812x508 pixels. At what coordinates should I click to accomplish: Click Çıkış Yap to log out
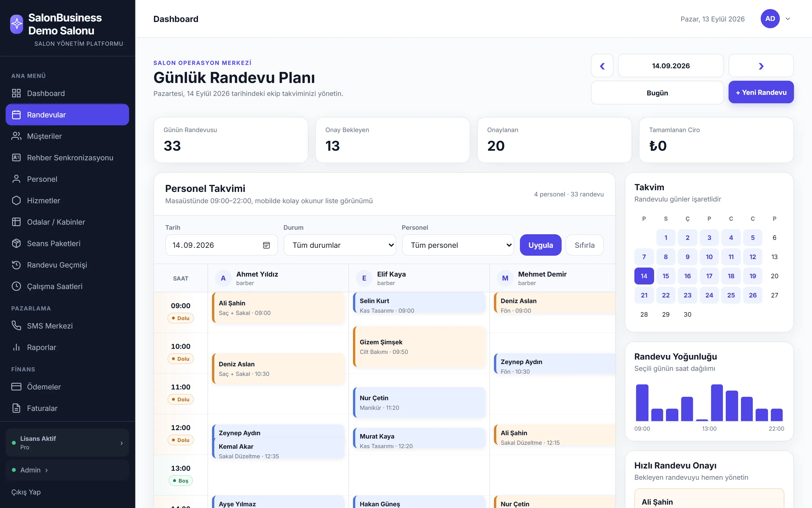26,492
